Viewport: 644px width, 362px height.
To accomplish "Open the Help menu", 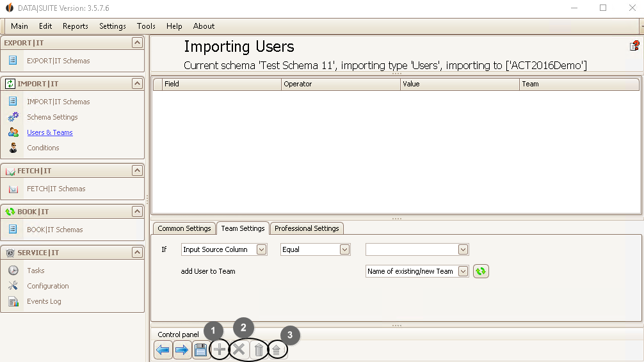I will 174,26.
